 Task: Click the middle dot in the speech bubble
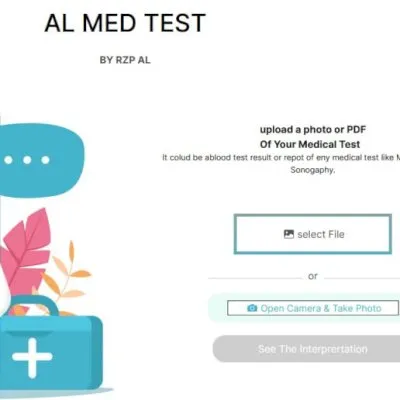pos(27,160)
